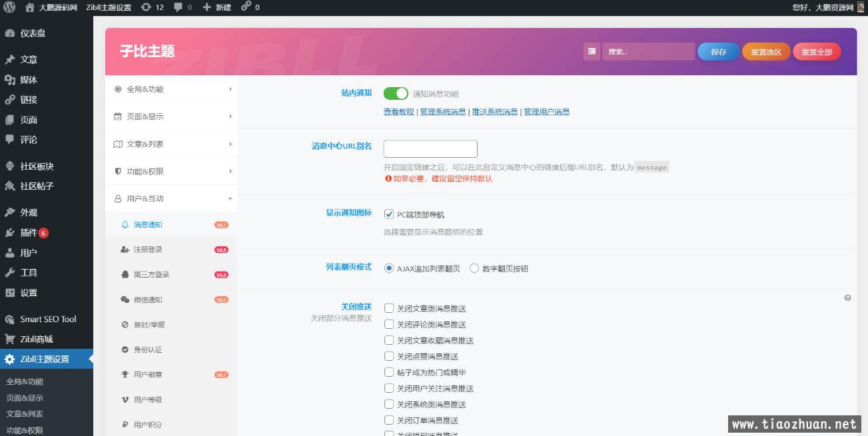Open the 推送系统消息 link
868x436 pixels.
click(495, 112)
